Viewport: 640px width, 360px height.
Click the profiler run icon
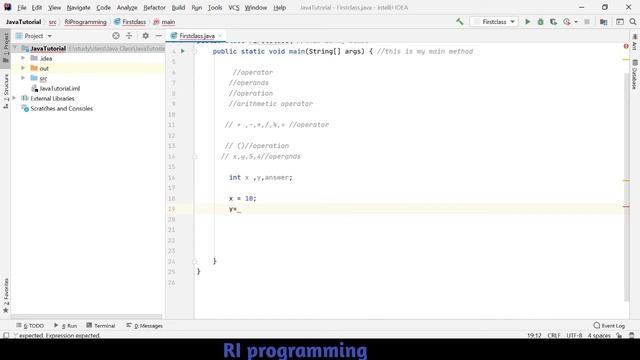click(567, 22)
